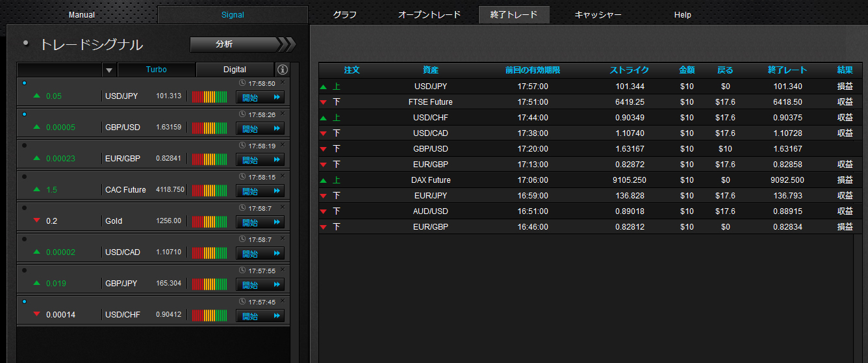Click expiry time 17:20:00

(x=533, y=149)
